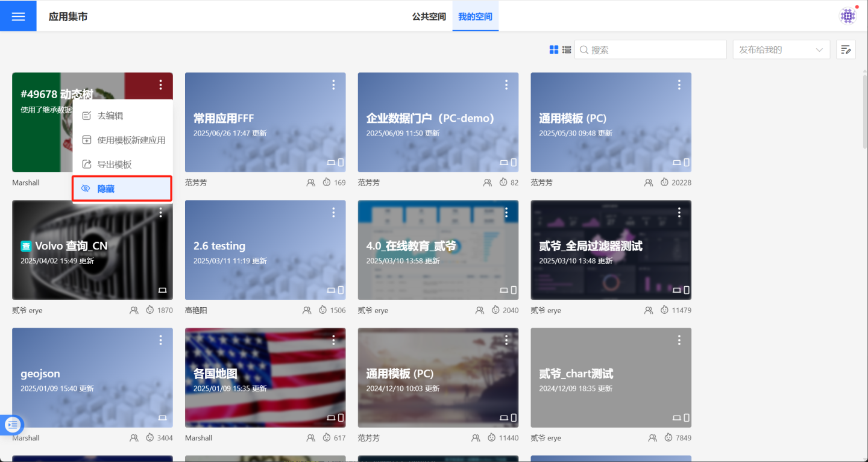Open three-dot menu on 2.6 testing card

(333, 213)
